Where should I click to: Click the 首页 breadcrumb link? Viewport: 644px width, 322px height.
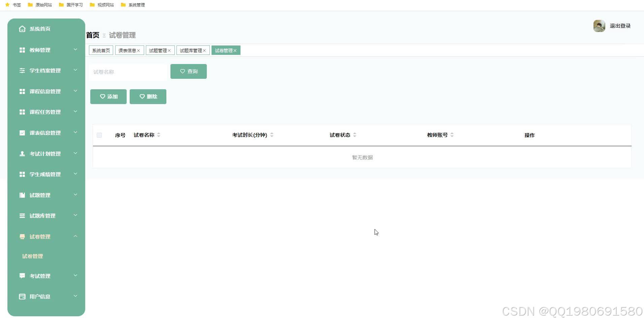point(93,35)
